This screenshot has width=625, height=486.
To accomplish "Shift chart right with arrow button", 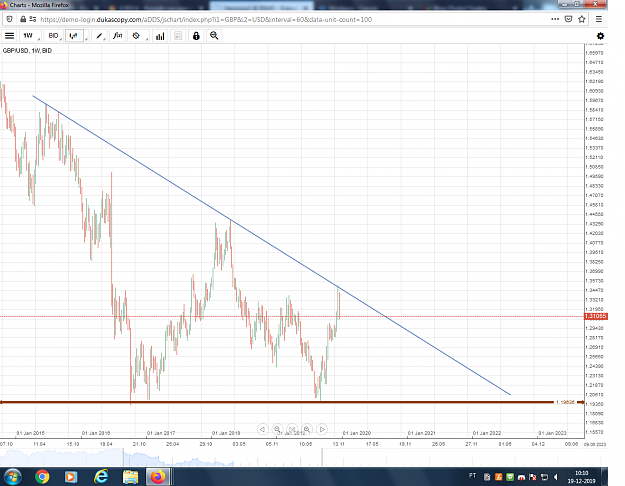I will coord(322,429).
